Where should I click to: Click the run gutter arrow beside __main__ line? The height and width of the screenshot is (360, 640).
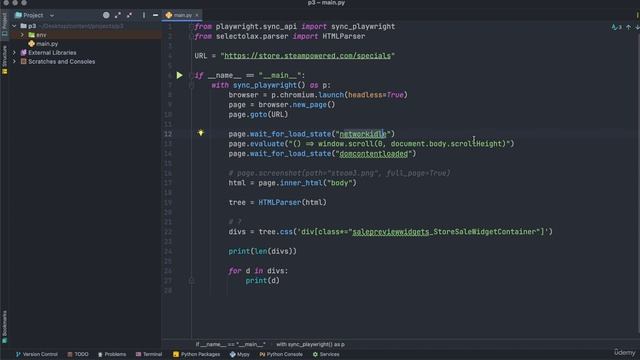180,75
